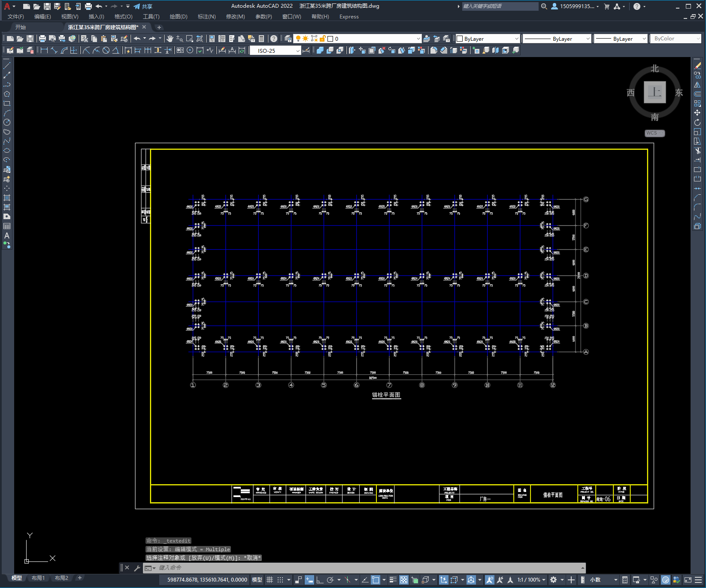Toggle Ortho mode in status bar
The width and height of the screenshot is (706, 588).
(x=320, y=580)
